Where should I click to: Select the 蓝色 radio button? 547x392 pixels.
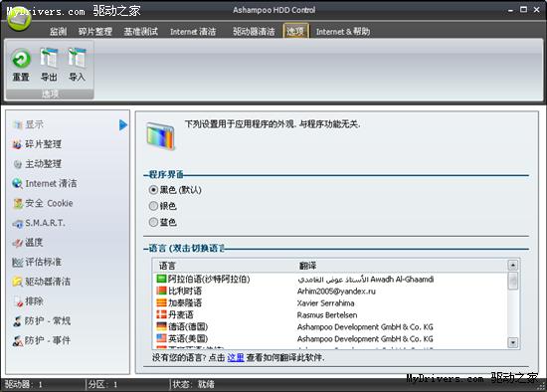pos(153,222)
